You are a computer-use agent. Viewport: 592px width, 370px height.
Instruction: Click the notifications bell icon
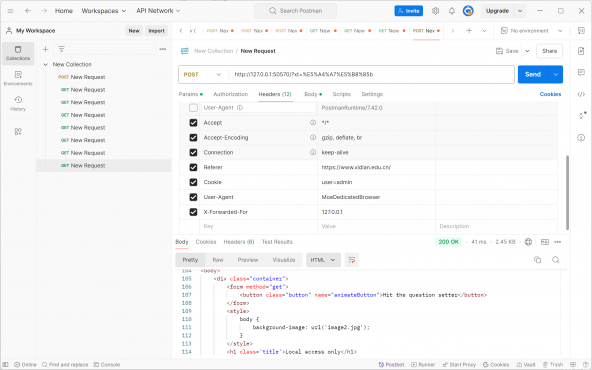(x=452, y=11)
